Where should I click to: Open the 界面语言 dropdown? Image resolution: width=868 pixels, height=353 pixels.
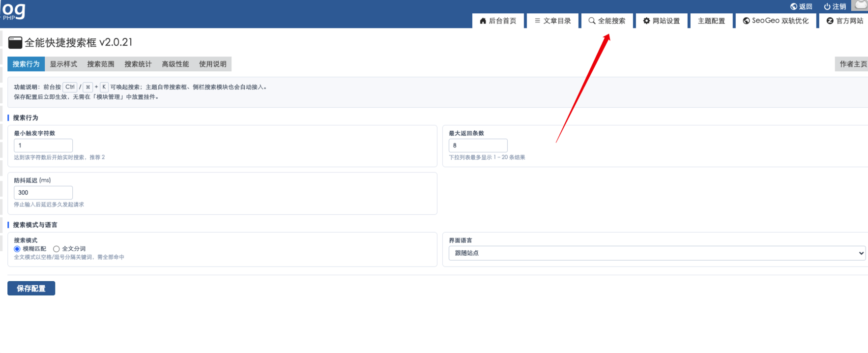coord(657,253)
